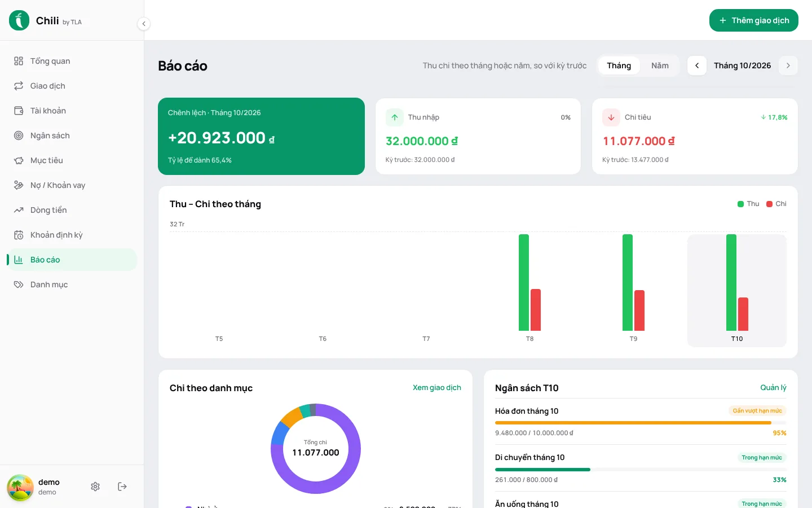Click the Chênh lệch summary card
This screenshot has height=508, width=812.
tap(261, 136)
